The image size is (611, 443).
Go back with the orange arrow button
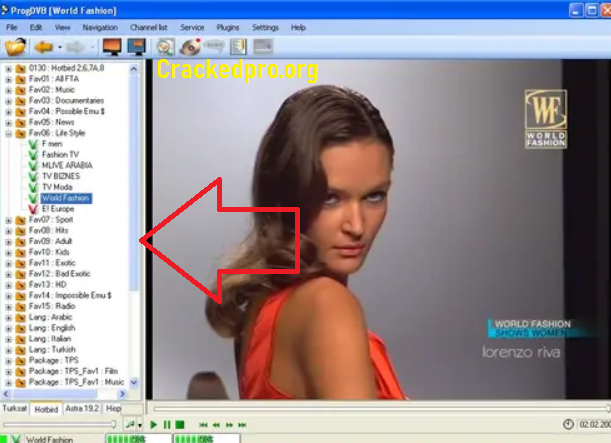[x=44, y=47]
